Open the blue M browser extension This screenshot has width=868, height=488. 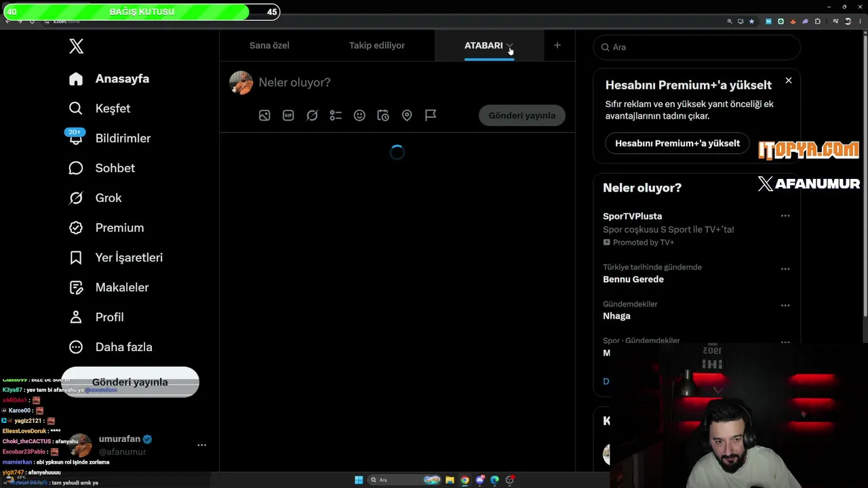(768, 21)
